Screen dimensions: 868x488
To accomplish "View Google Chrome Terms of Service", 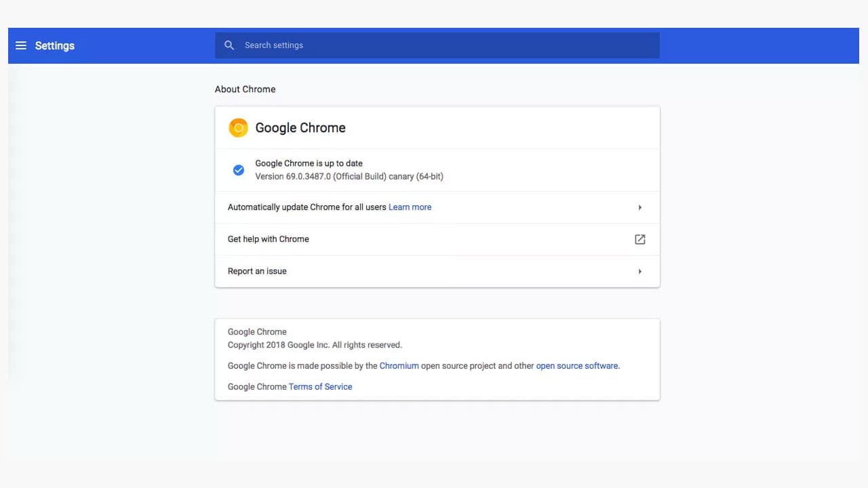I will (320, 386).
